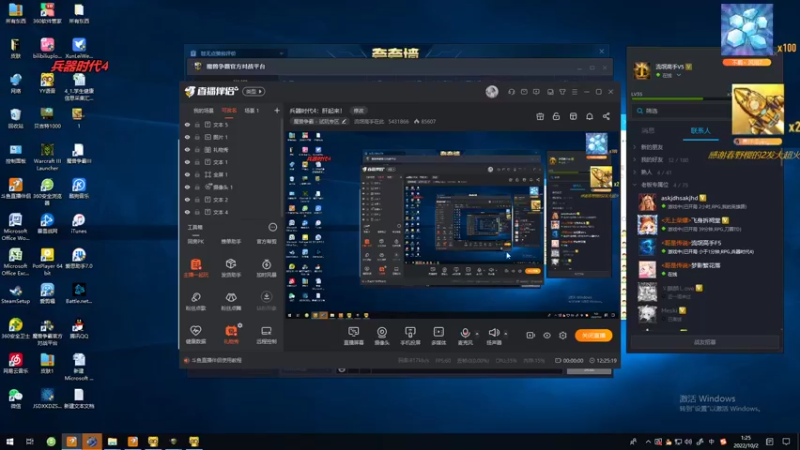Open the hamburger menu in title bar
This screenshot has height=450, width=800.
[x=574, y=92]
